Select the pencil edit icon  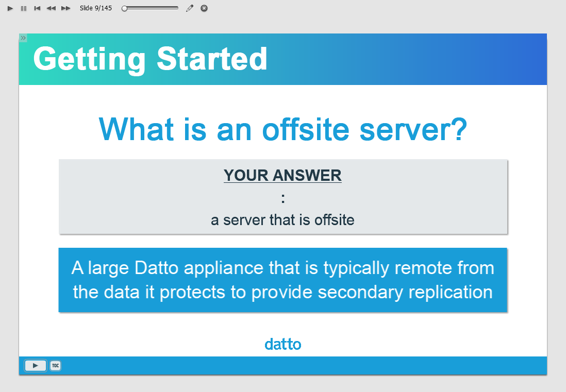pos(190,8)
